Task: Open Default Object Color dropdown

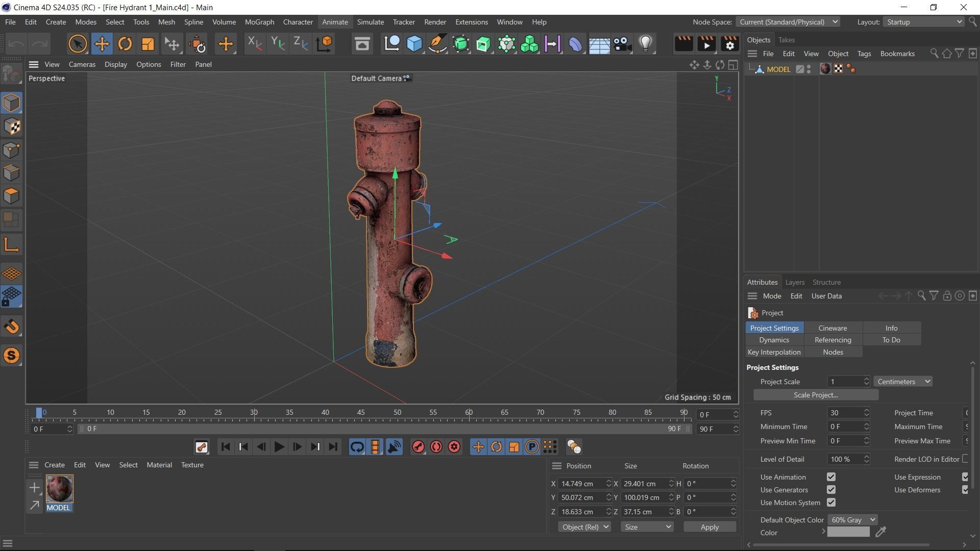Action: click(x=852, y=520)
